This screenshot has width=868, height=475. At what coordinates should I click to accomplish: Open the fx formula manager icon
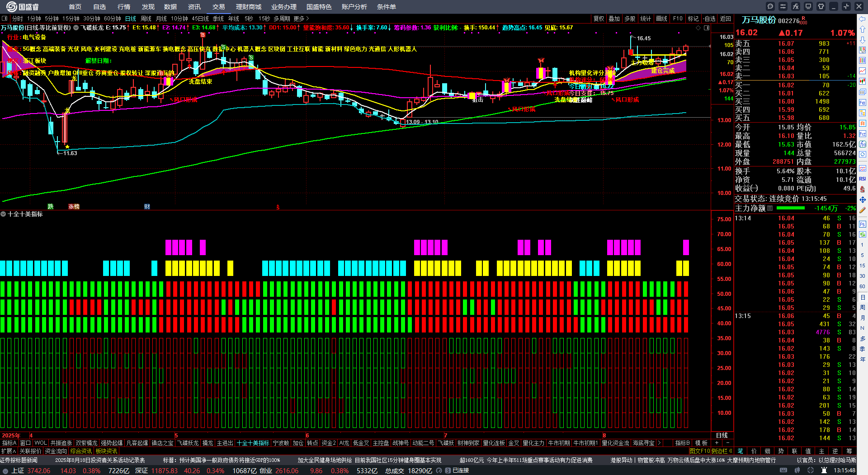tap(796, 6)
